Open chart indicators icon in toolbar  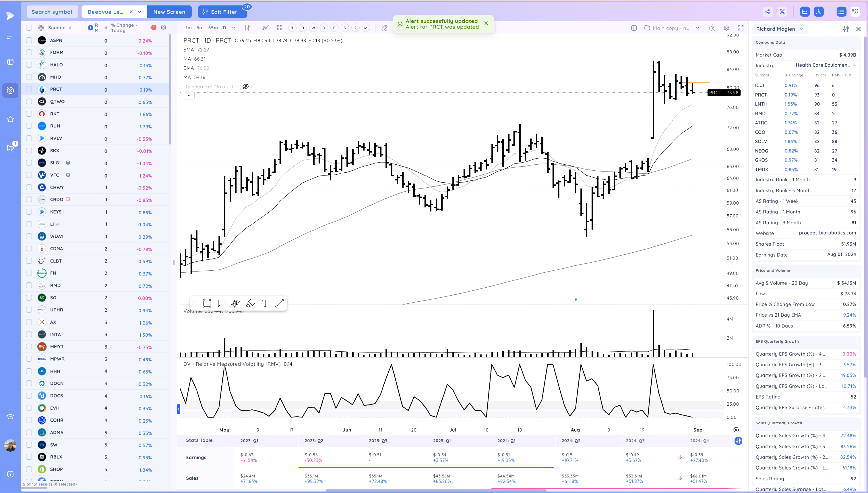[265, 28]
